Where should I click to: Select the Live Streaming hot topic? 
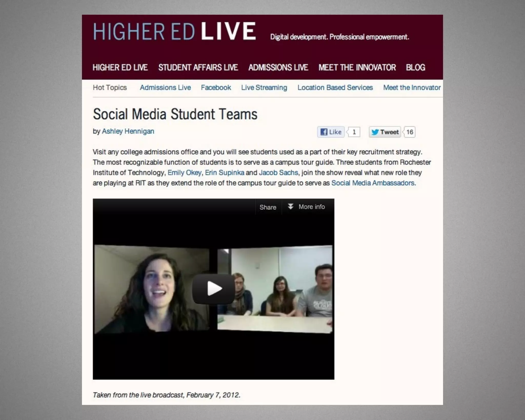tap(264, 87)
